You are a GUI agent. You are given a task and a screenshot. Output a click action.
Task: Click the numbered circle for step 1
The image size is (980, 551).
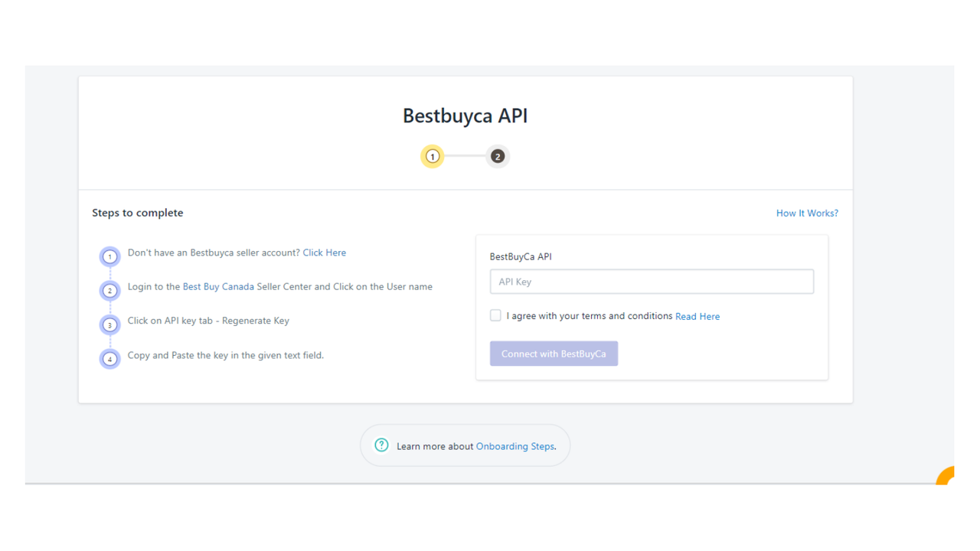tap(109, 256)
